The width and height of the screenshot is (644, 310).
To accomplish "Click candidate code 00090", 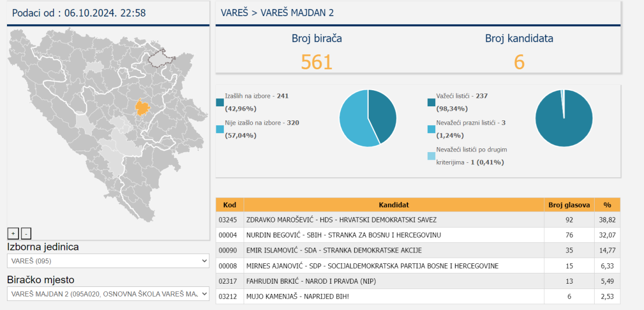I will (x=228, y=250).
